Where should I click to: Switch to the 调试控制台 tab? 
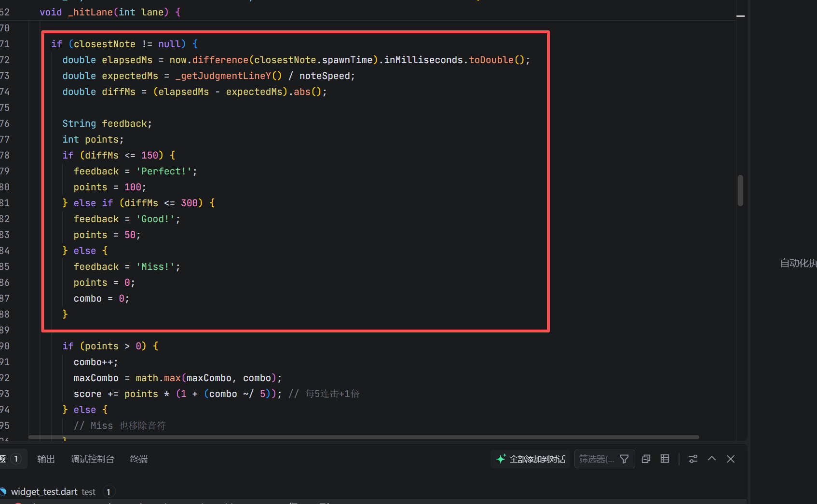(92, 459)
